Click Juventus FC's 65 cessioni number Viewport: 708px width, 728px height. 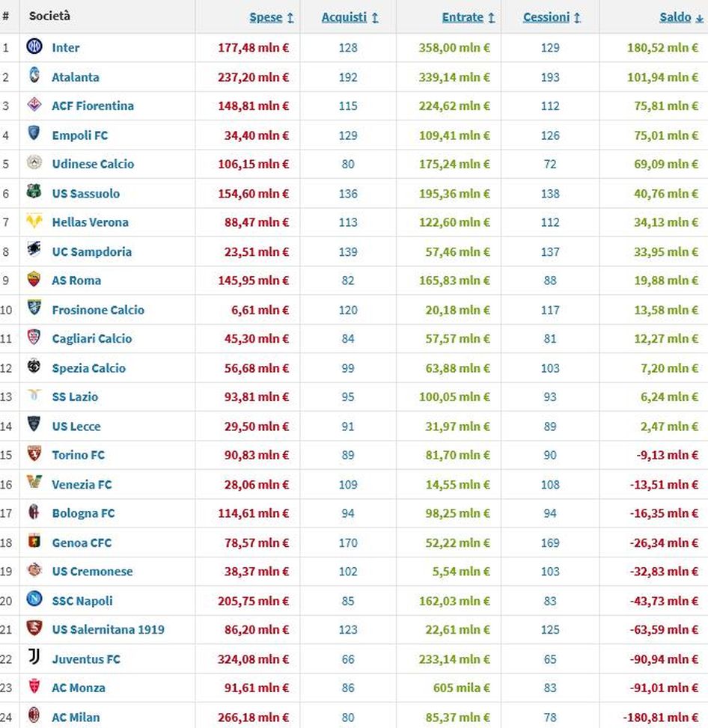(550, 659)
